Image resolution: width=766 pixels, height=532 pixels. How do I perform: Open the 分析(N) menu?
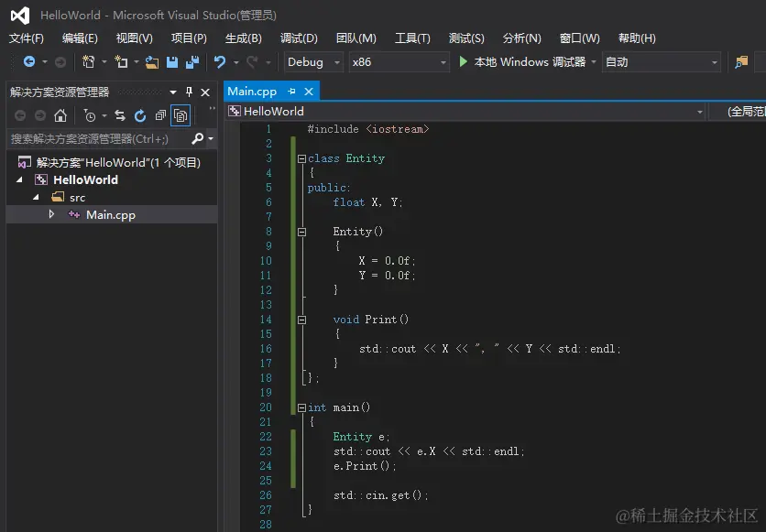point(521,38)
